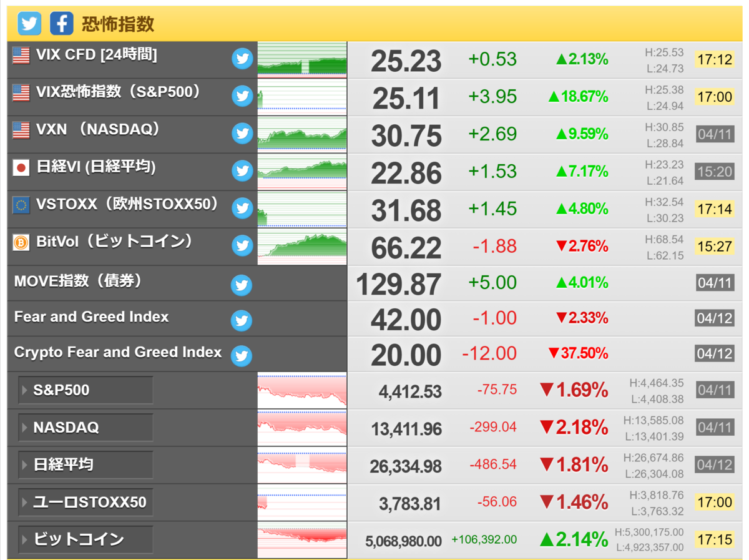Viewport: 749px width, 560px height.
Task: Tweet the 日経VI (日経平均) row
Action: pos(242,170)
